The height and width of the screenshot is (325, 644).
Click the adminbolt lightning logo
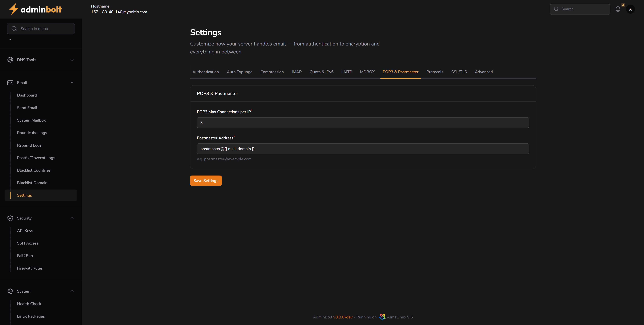[x=14, y=9]
